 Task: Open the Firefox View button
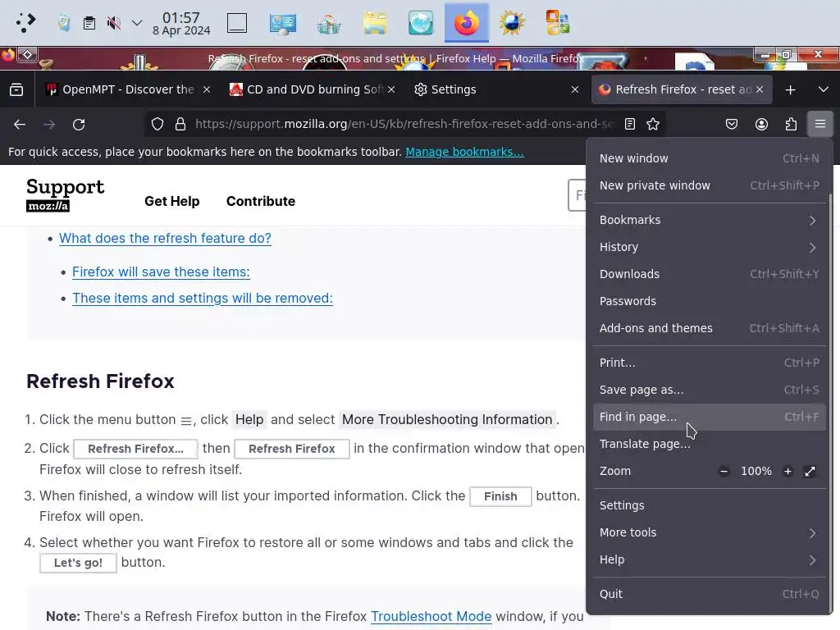coord(16,89)
